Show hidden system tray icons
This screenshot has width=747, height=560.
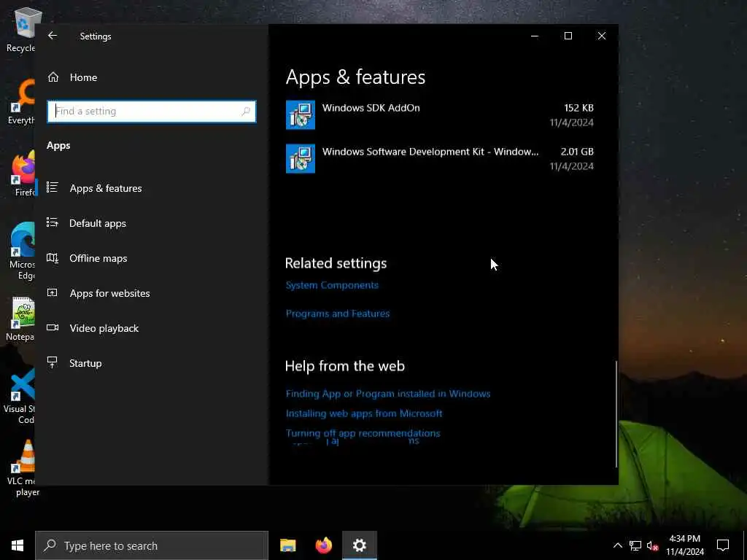[x=617, y=545]
